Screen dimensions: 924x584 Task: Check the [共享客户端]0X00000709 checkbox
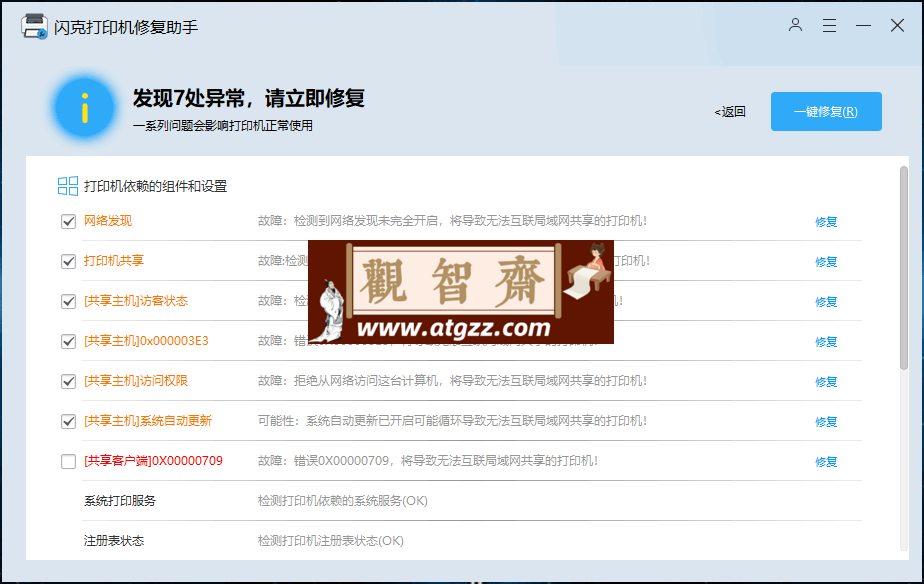(68, 461)
